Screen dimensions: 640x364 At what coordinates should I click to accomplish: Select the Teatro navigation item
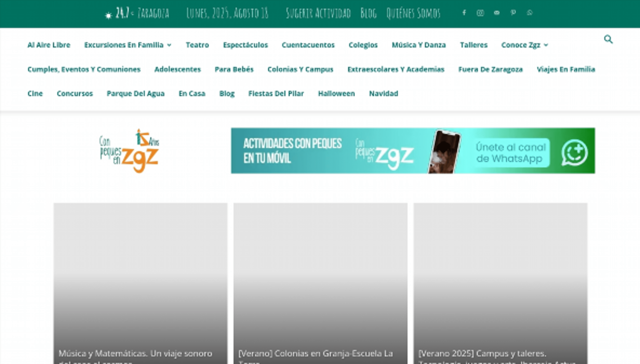pyautogui.click(x=197, y=45)
